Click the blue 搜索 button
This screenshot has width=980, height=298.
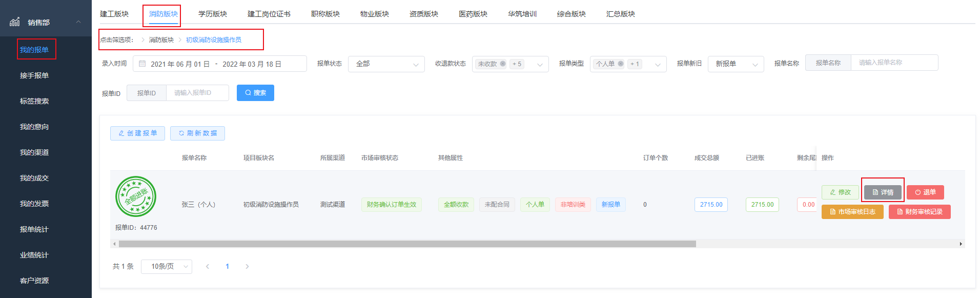pos(255,93)
